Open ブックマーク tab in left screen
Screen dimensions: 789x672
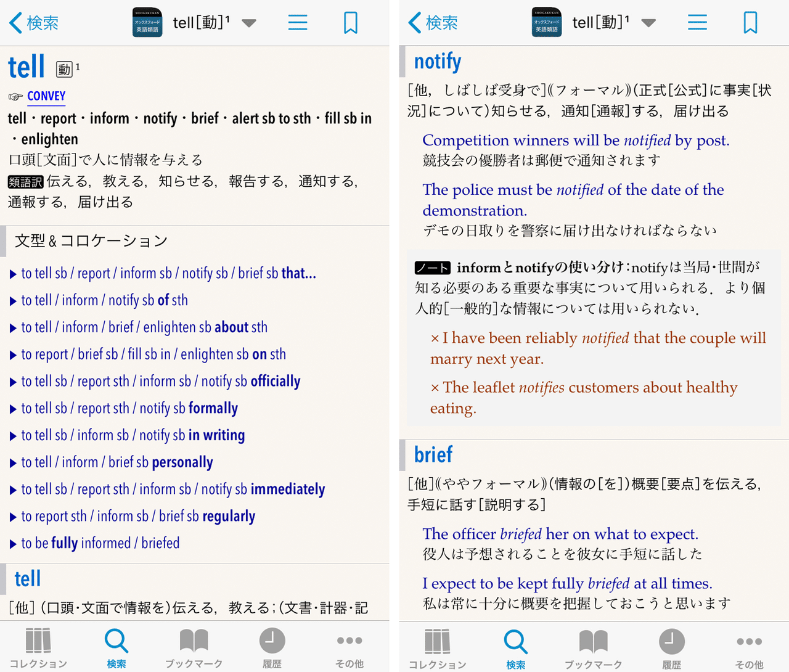194,647
